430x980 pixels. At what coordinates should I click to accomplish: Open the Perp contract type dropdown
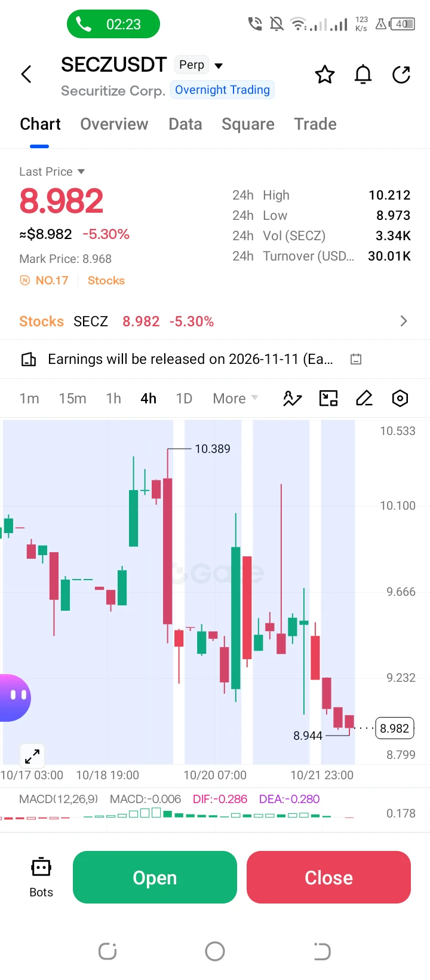tap(201, 65)
